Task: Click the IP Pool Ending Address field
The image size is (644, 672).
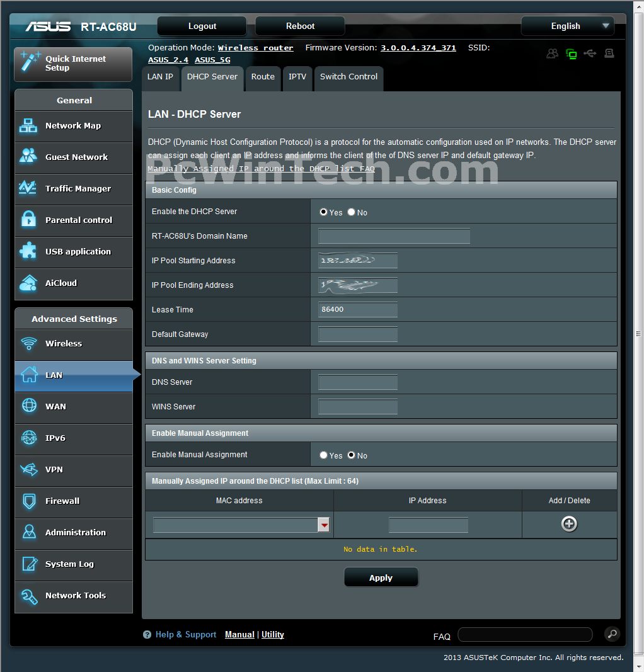Action: pos(357,285)
